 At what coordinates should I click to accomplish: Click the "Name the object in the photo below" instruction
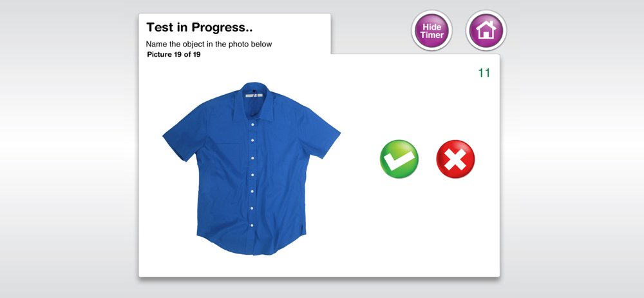tap(209, 44)
